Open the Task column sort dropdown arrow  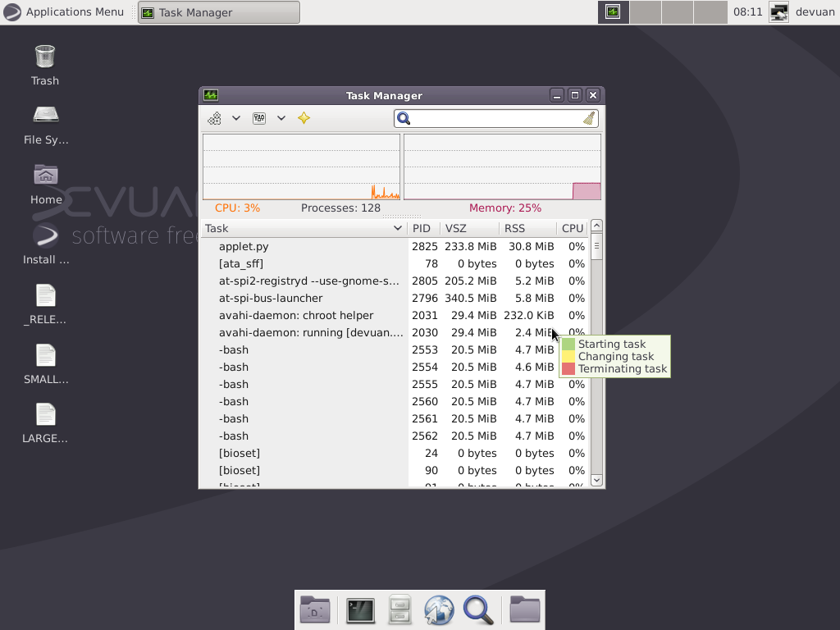pyautogui.click(x=398, y=228)
